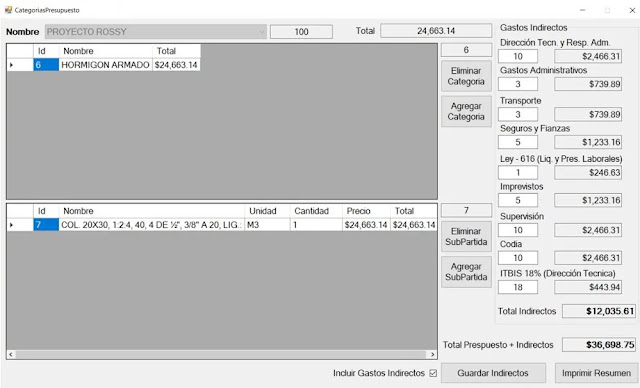Click row selector arrow of COL. 20X30 row
This screenshot has height=388, width=640.
(x=20, y=225)
